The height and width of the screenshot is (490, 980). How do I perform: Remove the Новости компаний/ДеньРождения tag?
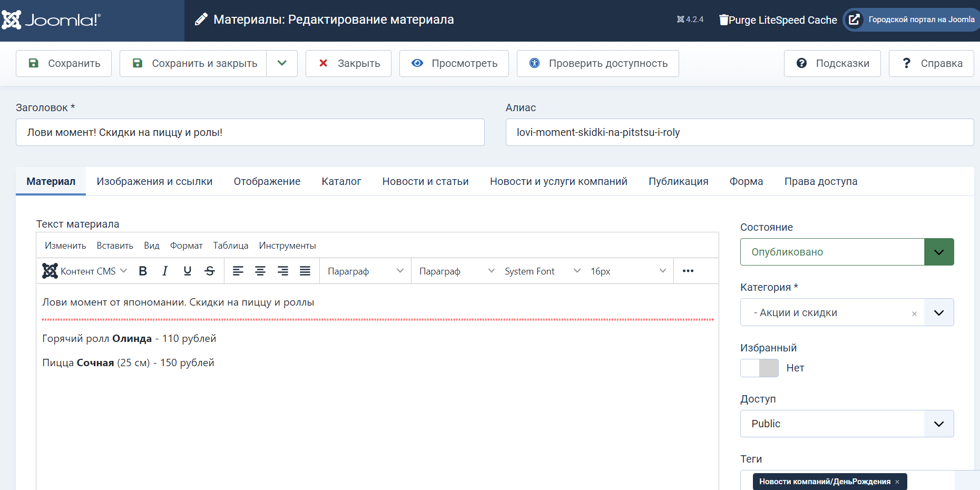click(897, 482)
